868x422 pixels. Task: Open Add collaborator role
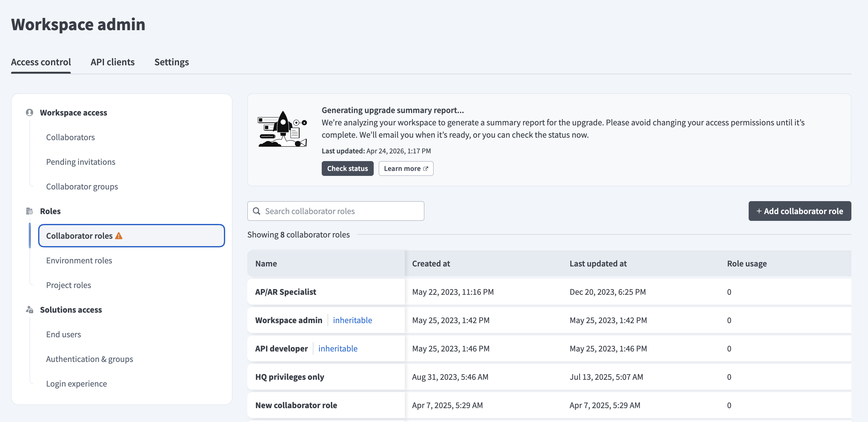click(800, 211)
